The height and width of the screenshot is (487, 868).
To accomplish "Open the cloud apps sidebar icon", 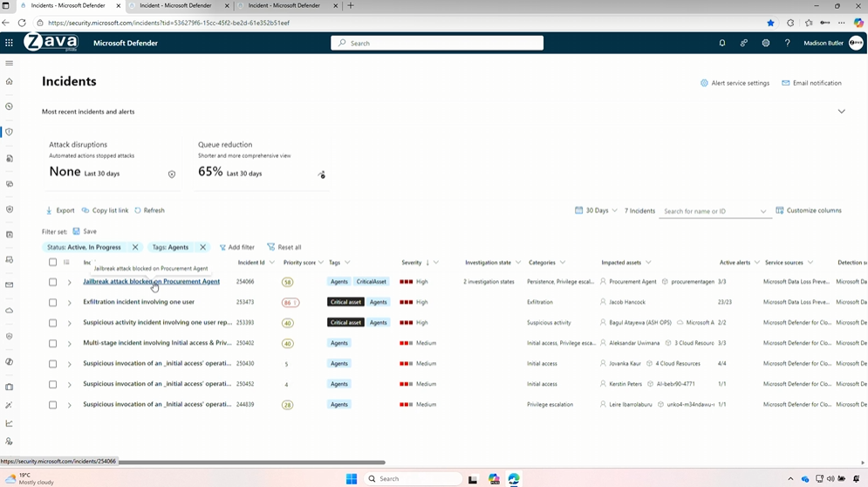I will (x=9, y=310).
